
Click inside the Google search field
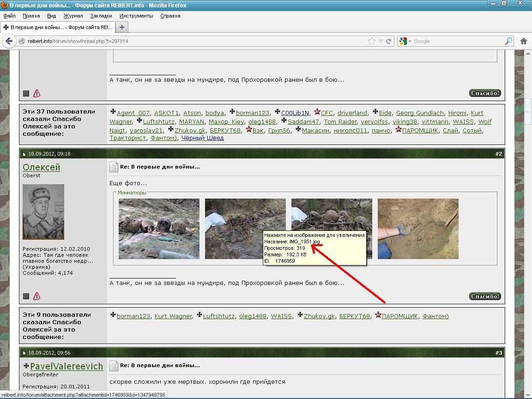click(457, 41)
